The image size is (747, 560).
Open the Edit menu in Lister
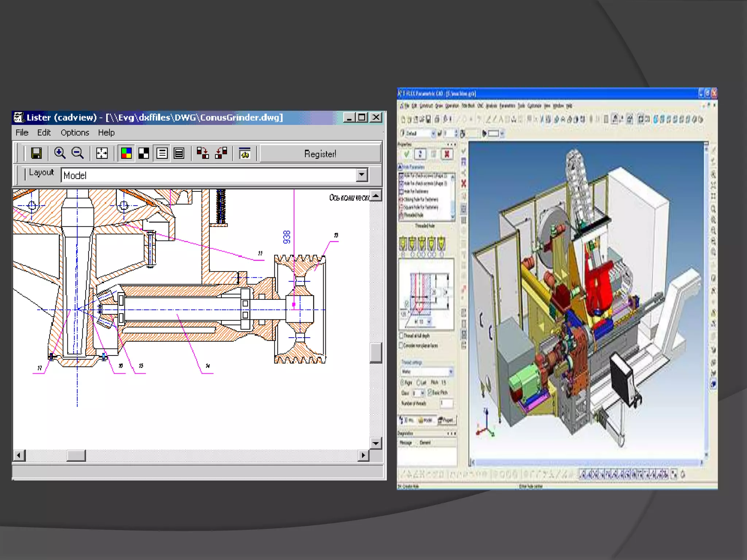[44, 133]
